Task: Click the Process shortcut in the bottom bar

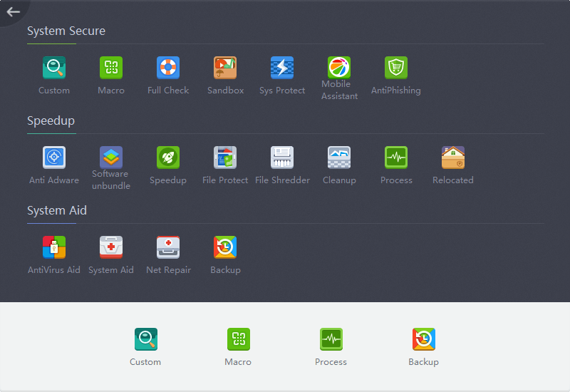Action: [x=331, y=339]
